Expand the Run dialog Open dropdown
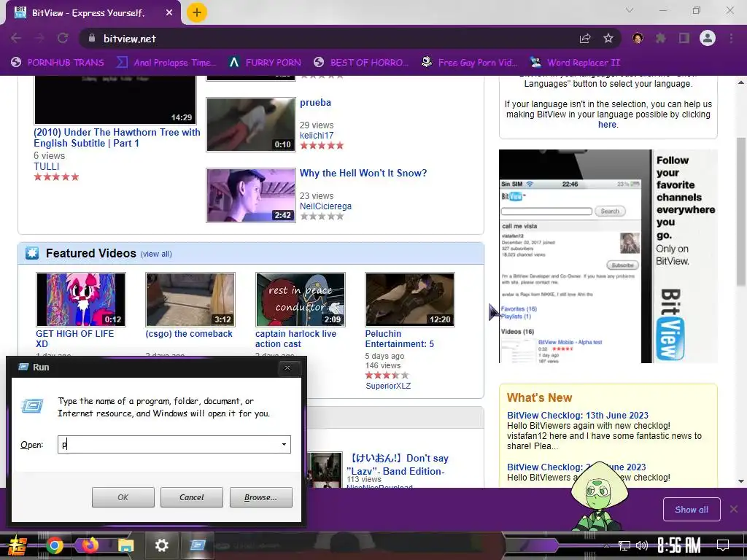747x560 pixels. [x=284, y=444]
